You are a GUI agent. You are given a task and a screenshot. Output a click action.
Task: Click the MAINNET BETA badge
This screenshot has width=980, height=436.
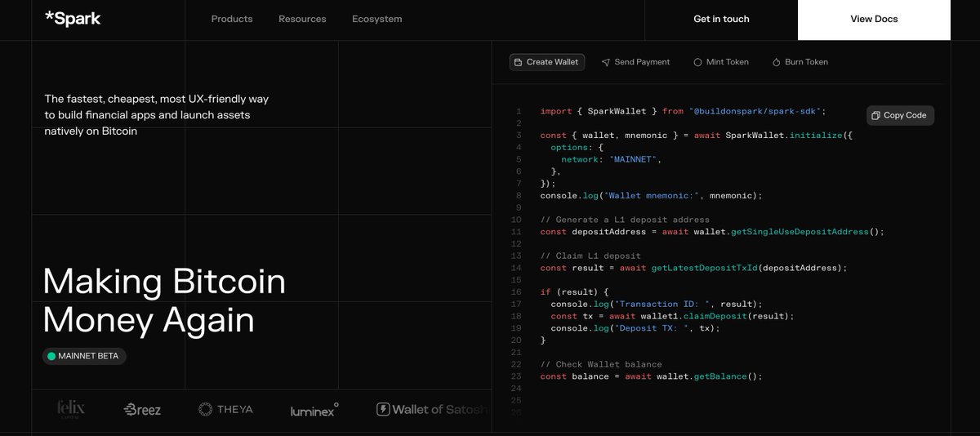tap(84, 356)
